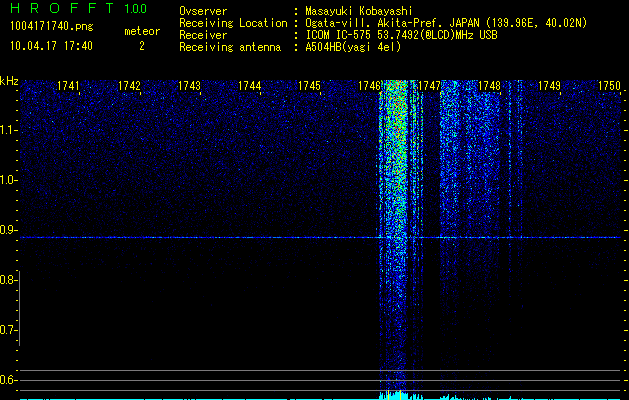Click the 1.0 kHz frequency label
This screenshot has width=629, height=400.
click(8, 180)
